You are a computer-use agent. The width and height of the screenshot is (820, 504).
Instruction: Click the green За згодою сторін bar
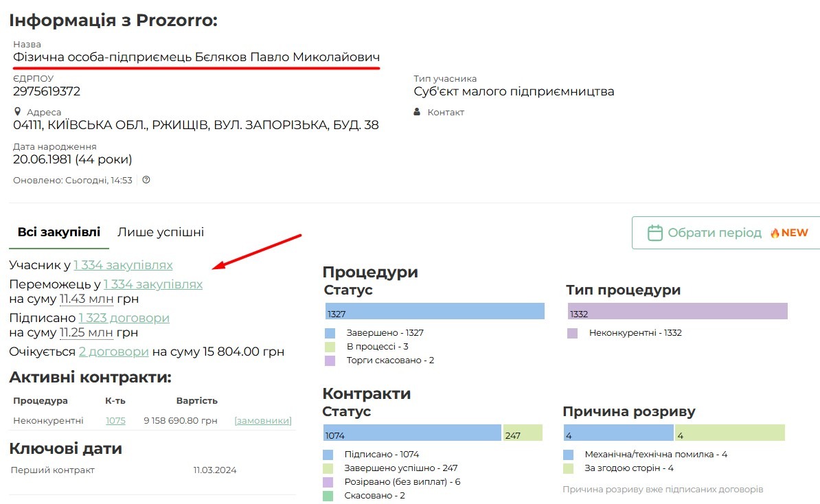(729, 433)
